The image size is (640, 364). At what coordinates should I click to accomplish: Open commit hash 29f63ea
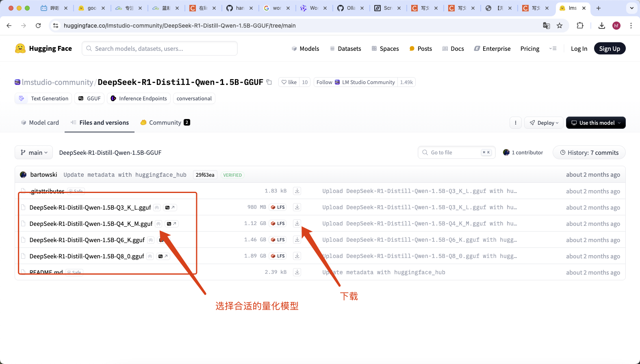[x=205, y=175]
